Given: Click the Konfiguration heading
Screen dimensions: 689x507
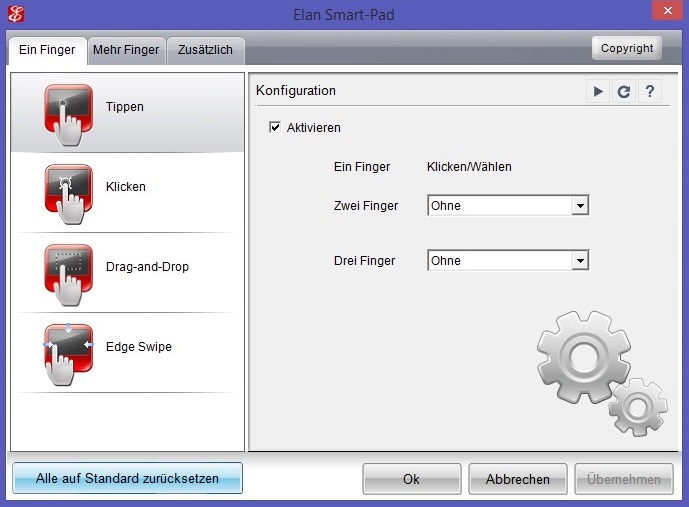Looking at the screenshot, I should [296, 91].
